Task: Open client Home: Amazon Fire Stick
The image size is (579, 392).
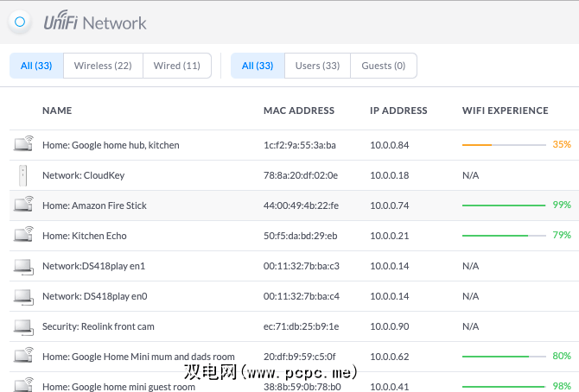Action: tap(94, 205)
